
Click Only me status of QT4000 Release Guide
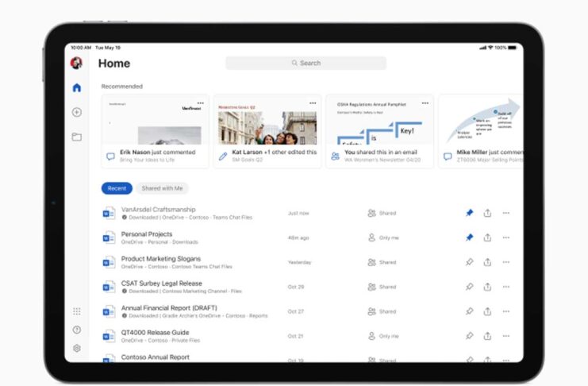(x=383, y=336)
